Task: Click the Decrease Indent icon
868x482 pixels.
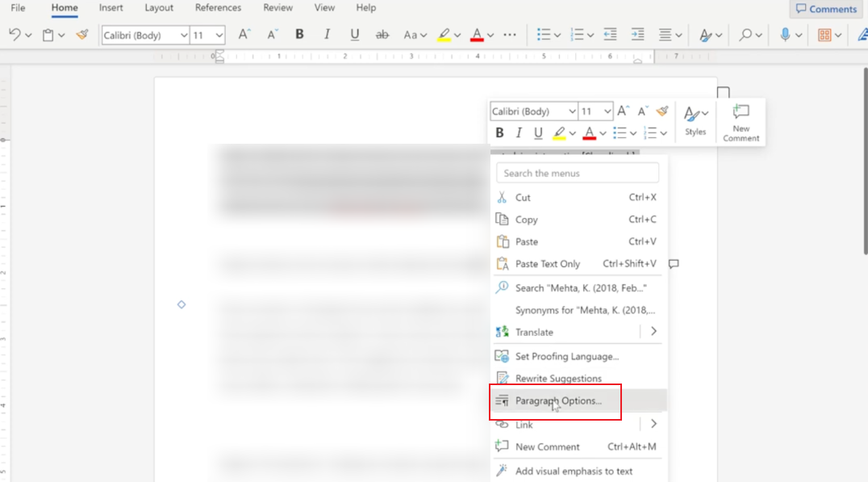Action: pos(609,34)
